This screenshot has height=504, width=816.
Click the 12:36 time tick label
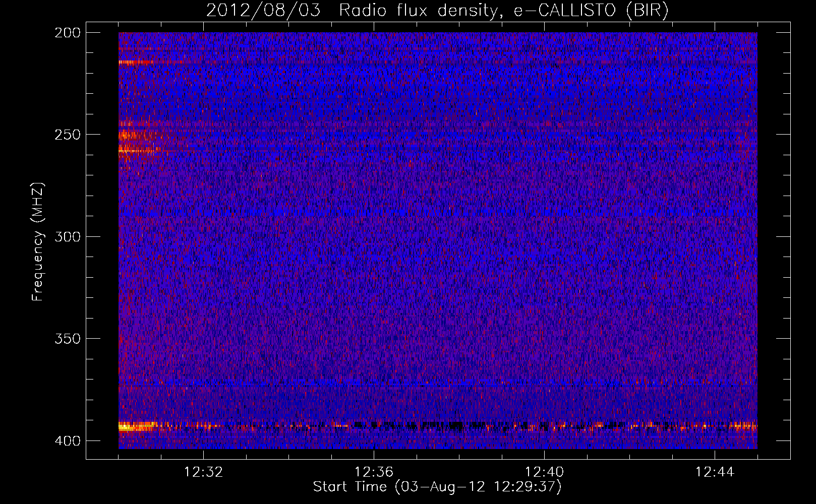(374, 472)
